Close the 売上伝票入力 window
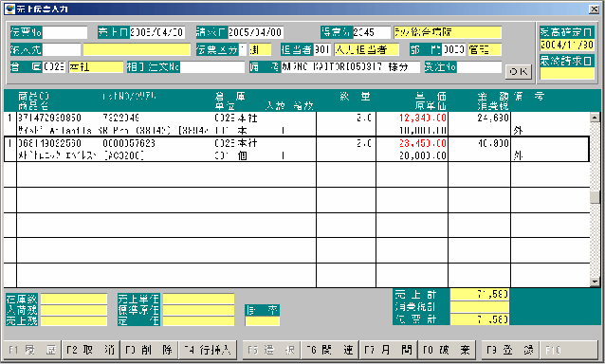 pos(594,9)
